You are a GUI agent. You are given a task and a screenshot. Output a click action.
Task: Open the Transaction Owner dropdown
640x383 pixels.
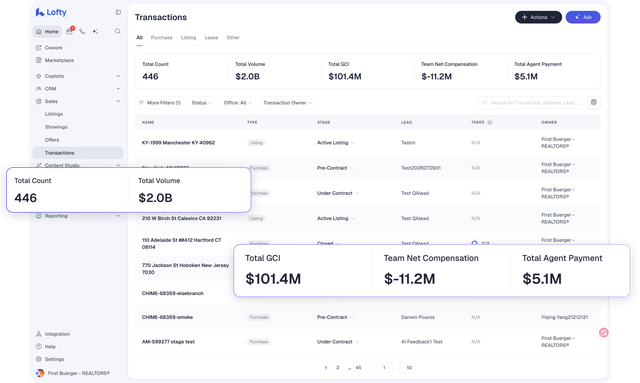point(288,103)
